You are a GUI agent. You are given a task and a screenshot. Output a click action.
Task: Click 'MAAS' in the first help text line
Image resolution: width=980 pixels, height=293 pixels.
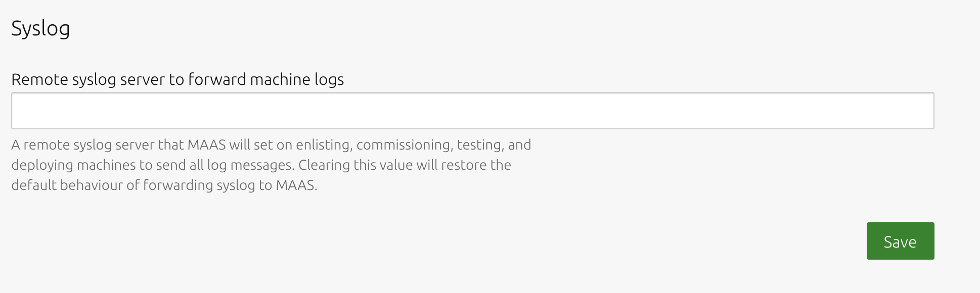point(206,145)
